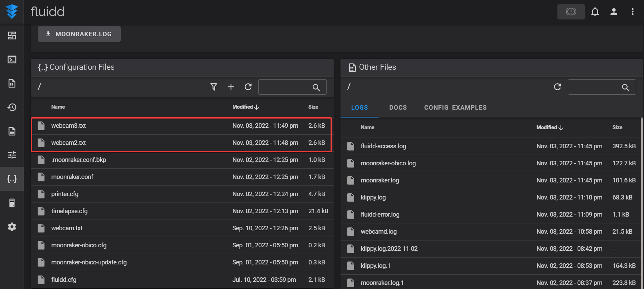Sort Other Files by Size column

click(617, 127)
